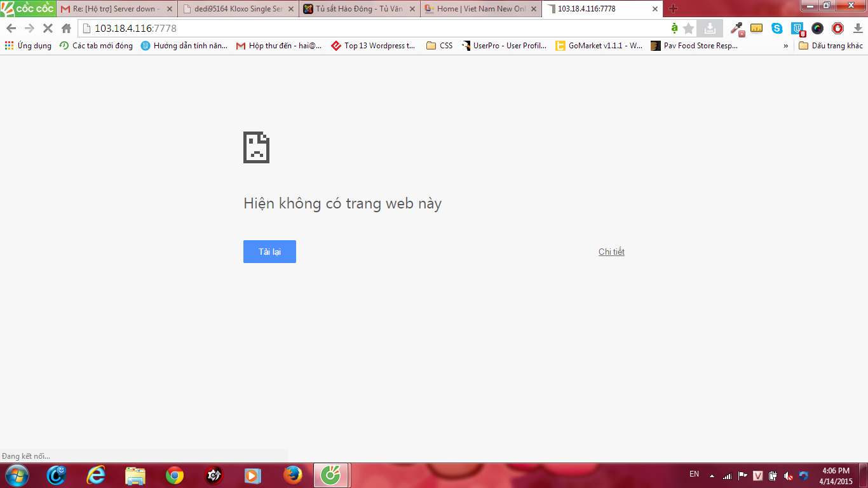
Task: Expand hidden bookmarks with the » chevron
Action: [x=786, y=46]
